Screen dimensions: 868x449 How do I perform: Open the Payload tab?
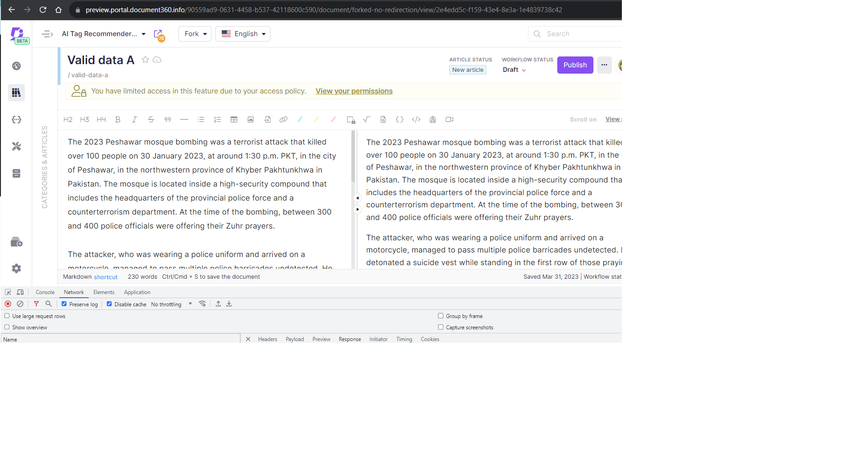pyautogui.click(x=295, y=339)
